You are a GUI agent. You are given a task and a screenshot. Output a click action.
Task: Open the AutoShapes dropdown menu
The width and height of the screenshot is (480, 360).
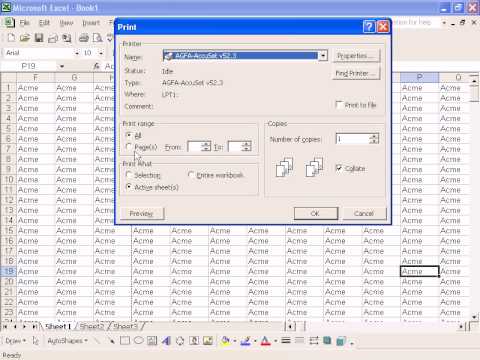click(67, 341)
